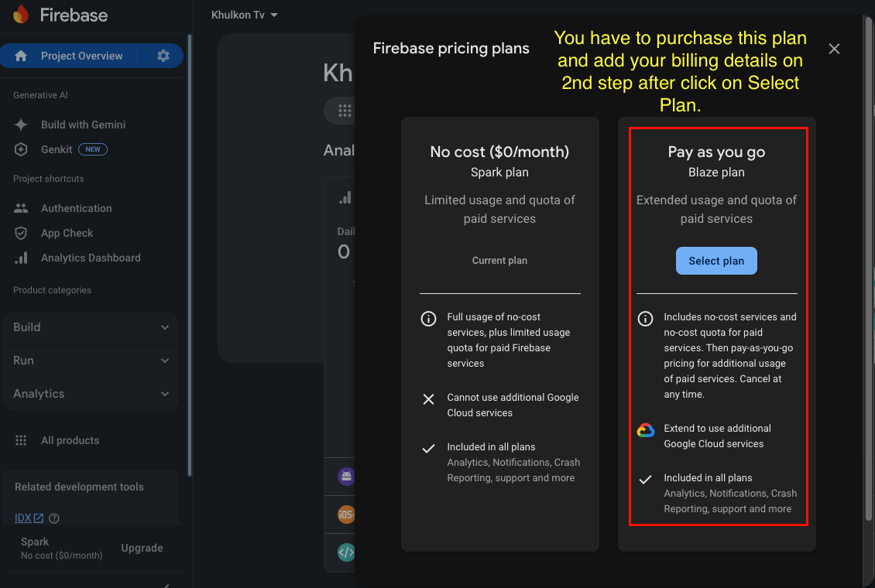Click the web app code icon
Image resolution: width=875 pixels, height=588 pixels.
(347, 552)
